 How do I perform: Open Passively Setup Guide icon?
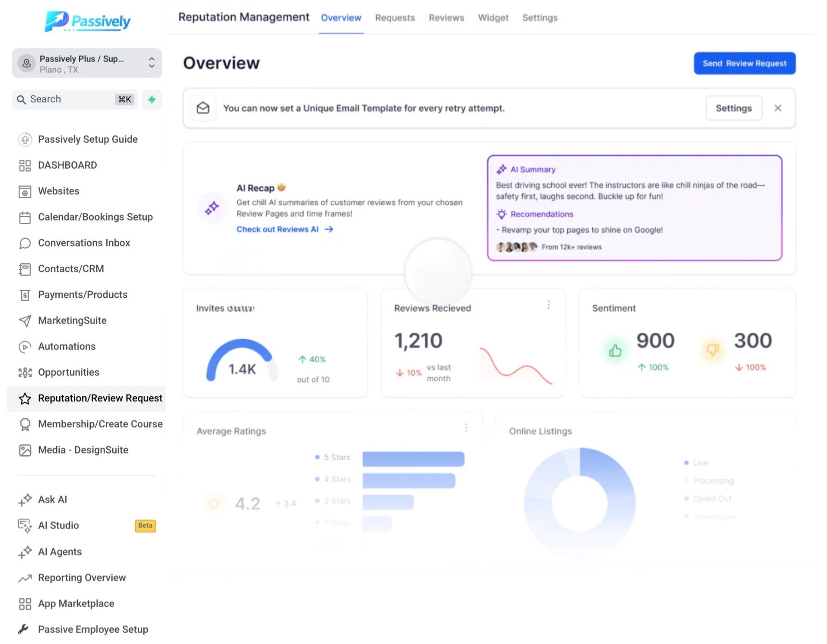pos(25,139)
